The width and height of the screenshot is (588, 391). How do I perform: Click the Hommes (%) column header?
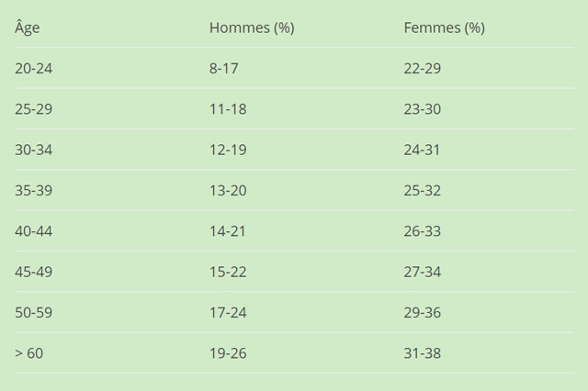click(x=252, y=28)
